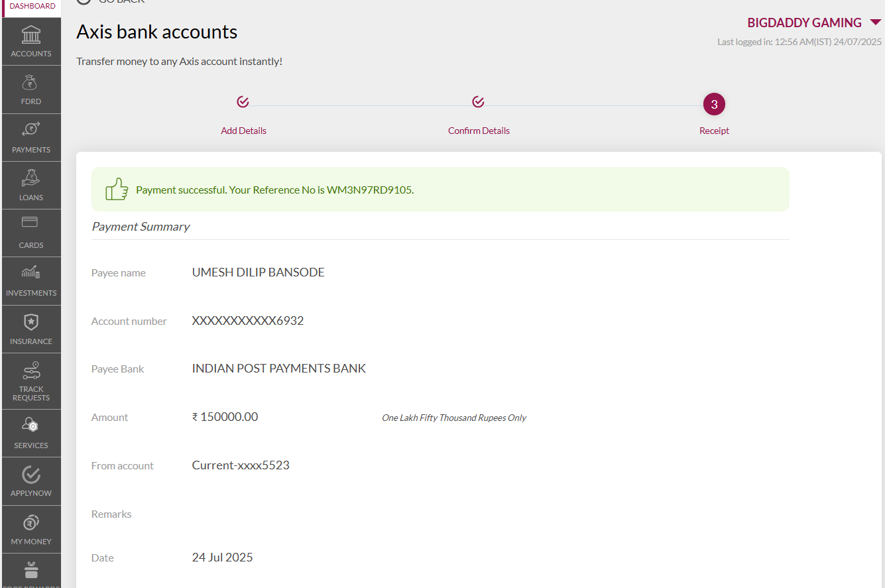
Task: Click payee name UMESH DILIP BANSODE
Action: 258,272
